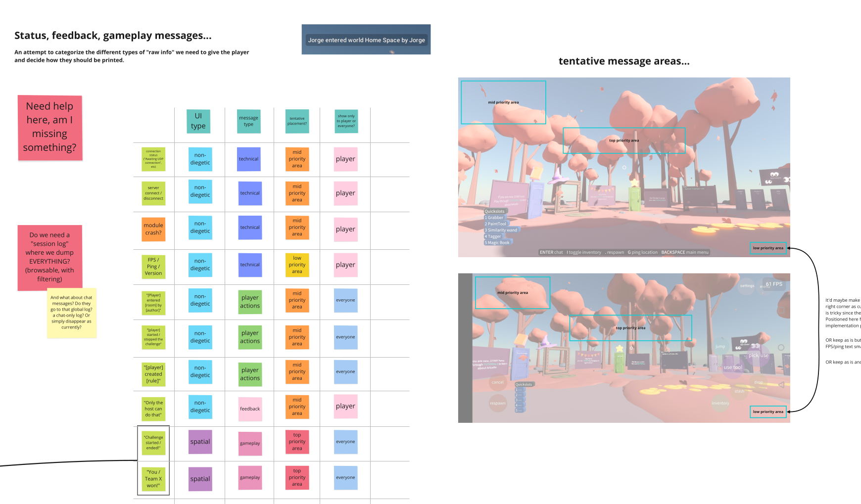This screenshot has width=861, height=504.
Task: Click "player" in the FPS / Ping row
Action: click(x=345, y=265)
